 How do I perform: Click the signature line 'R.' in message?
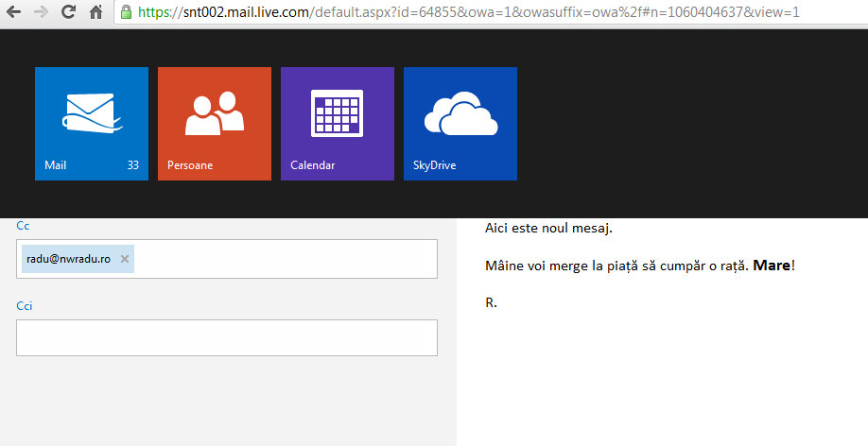[491, 303]
